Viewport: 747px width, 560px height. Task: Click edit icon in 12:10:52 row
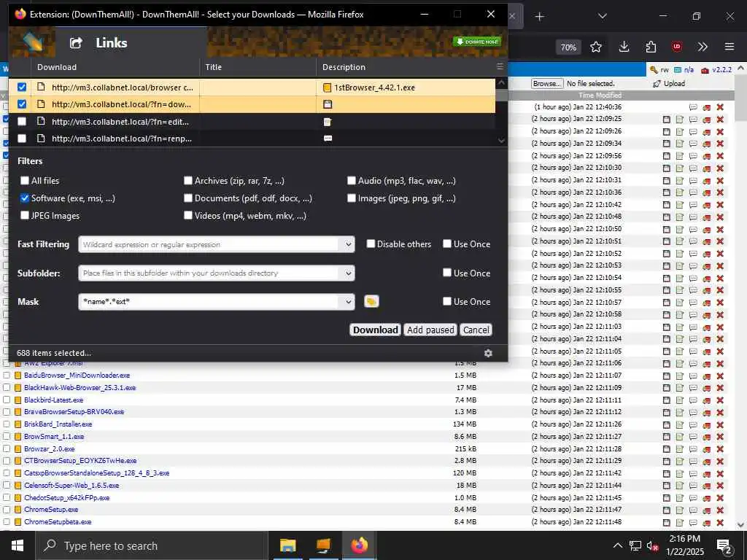[680, 254]
